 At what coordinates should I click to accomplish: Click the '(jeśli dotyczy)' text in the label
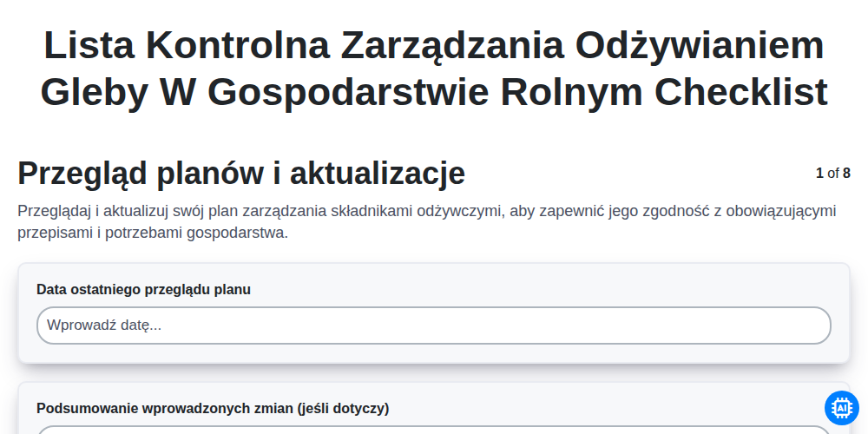343,409
